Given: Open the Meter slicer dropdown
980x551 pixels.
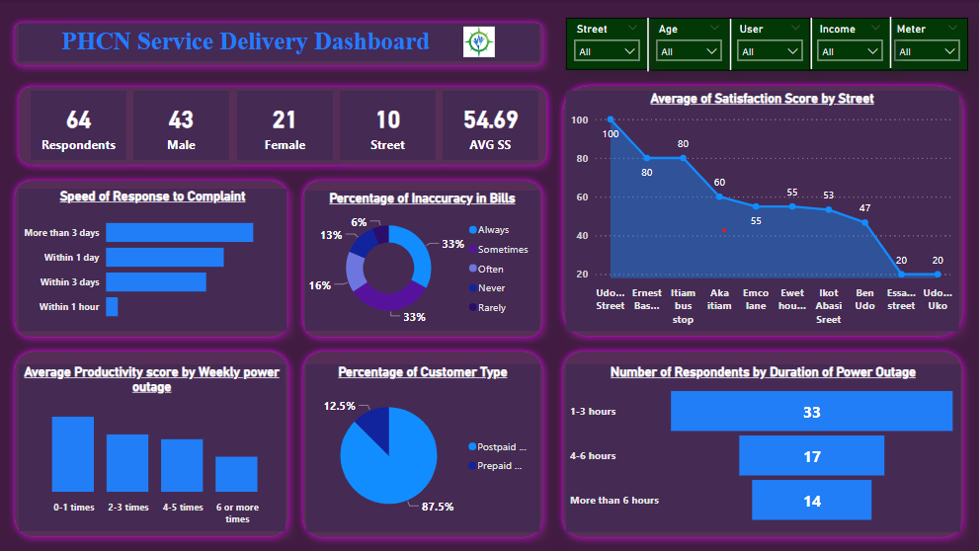Looking at the screenshot, I should pos(926,51).
